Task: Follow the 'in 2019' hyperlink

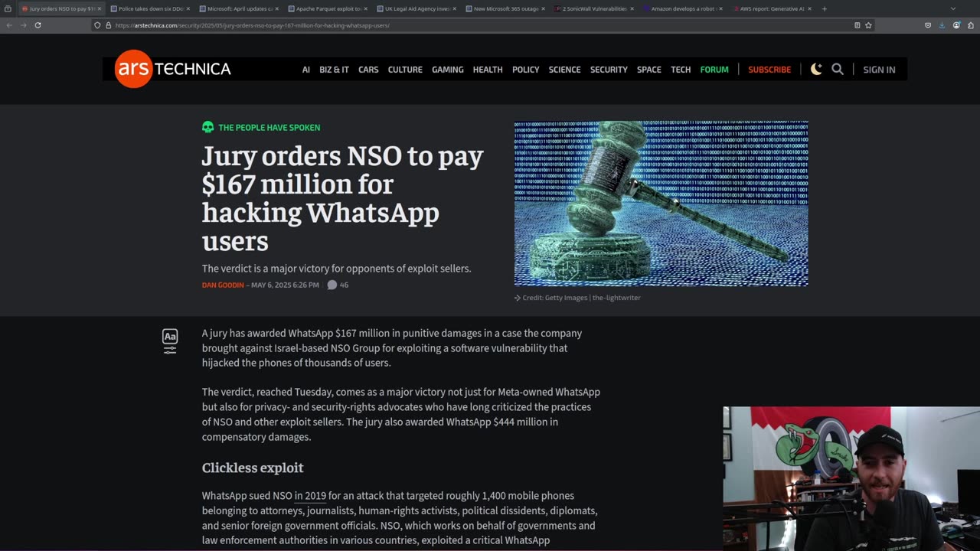Action: click(310, 496)
